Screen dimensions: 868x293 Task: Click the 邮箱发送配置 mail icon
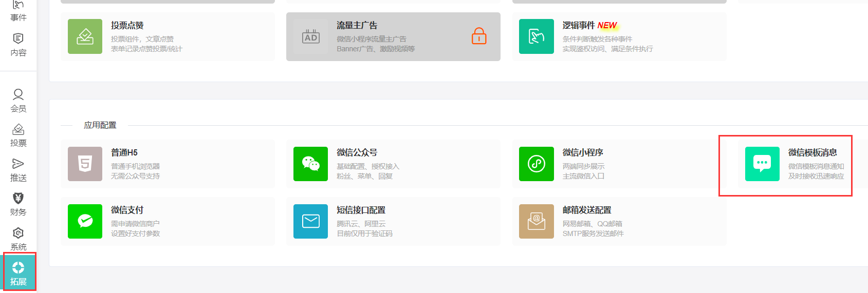(x=537, y=221)
